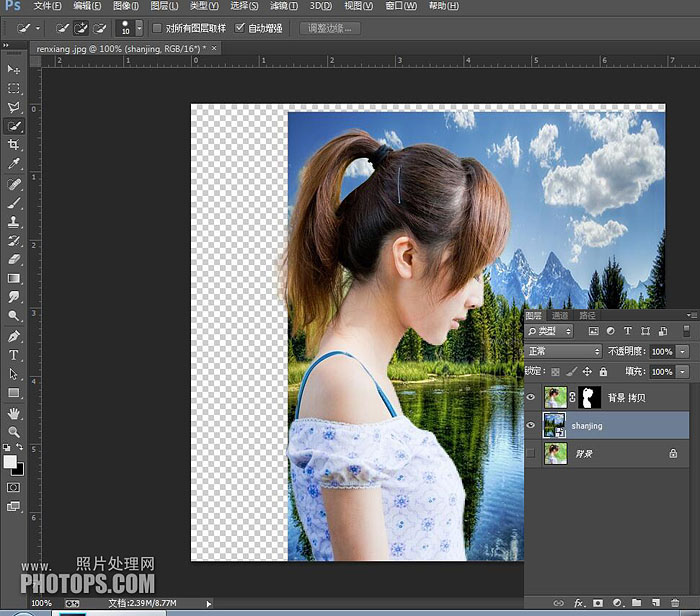Screen dimensions: 700x616
Task: Toggle lock image pixels
Action: (572, 371)
